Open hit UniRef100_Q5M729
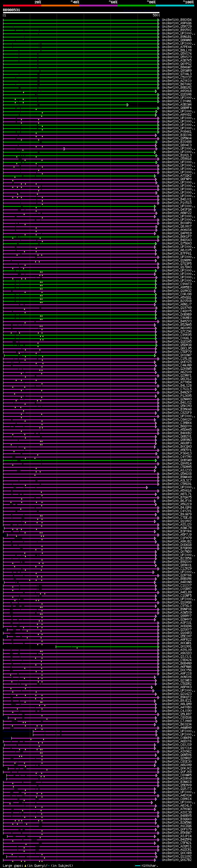 (177, 26)
